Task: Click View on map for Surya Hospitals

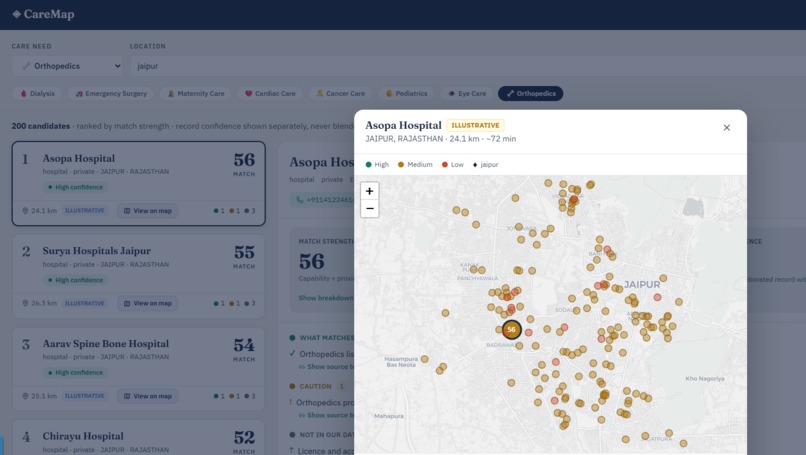Action: pos(148,303)
